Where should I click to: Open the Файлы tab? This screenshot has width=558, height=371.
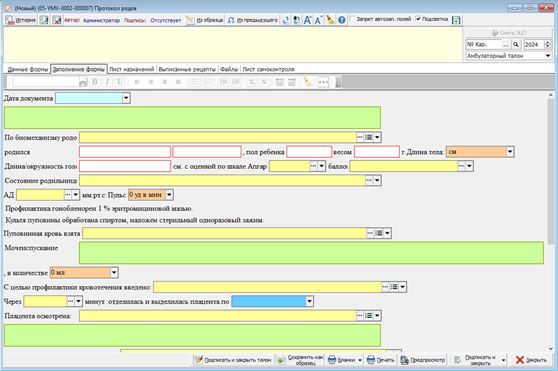click(x=229, y=69)
